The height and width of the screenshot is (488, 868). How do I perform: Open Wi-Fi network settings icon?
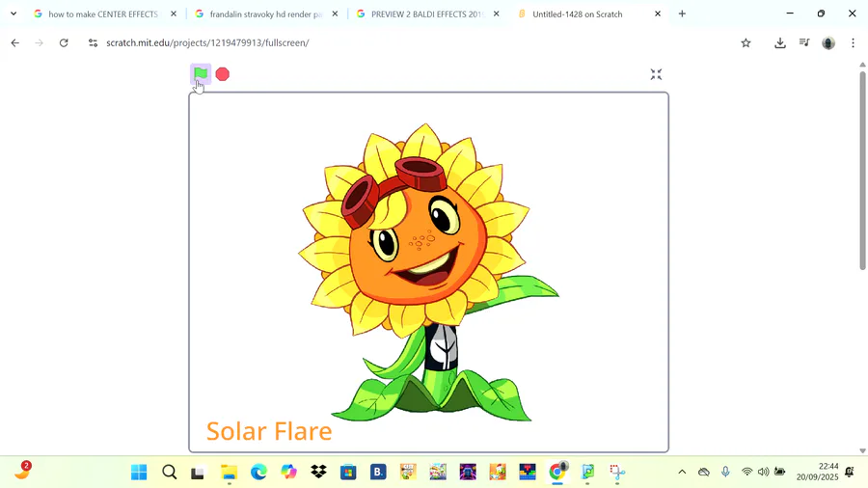point(746,472)
